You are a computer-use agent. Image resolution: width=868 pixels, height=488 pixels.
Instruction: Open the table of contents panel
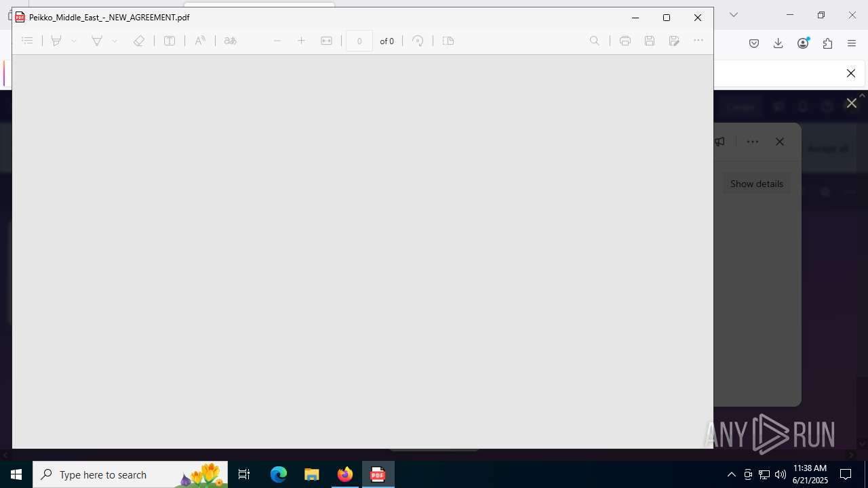(x=27, y=41)
